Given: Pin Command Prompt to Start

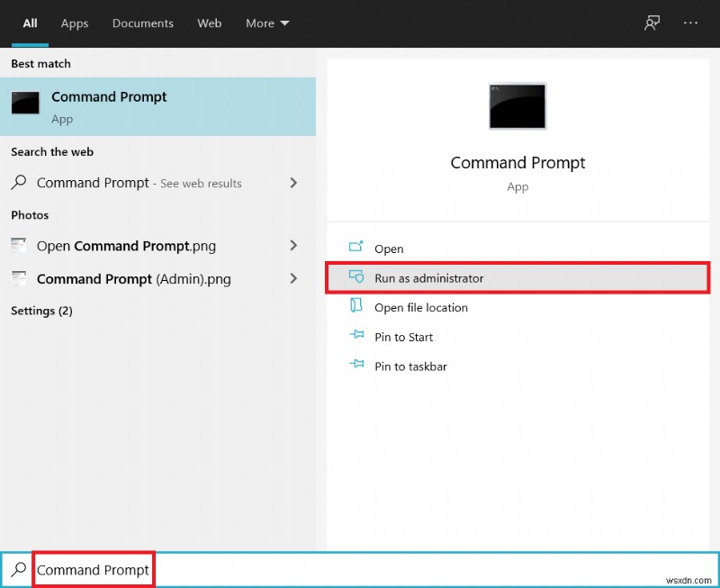Looking at the screenshot, I should [x=401, y=337].
